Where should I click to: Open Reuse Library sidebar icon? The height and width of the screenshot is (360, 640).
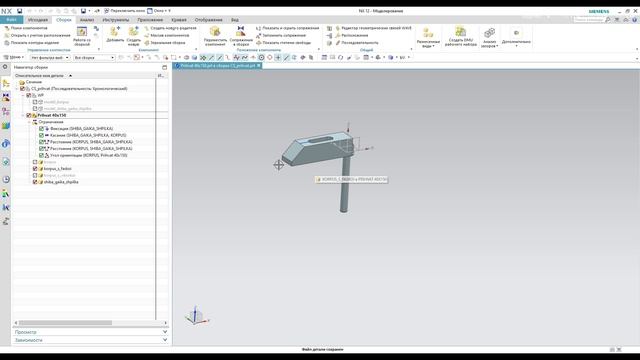[6, 126]
